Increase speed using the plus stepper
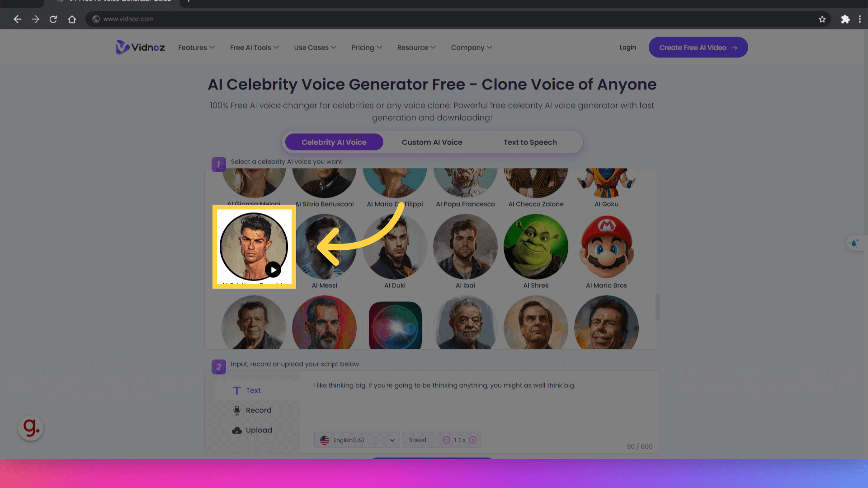This screenshot has width=868, height=488. (x=473, y=440)
